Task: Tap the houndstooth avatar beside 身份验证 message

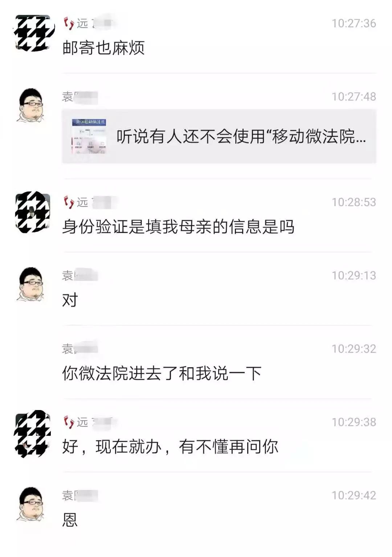Action: [x=33, y=212]
